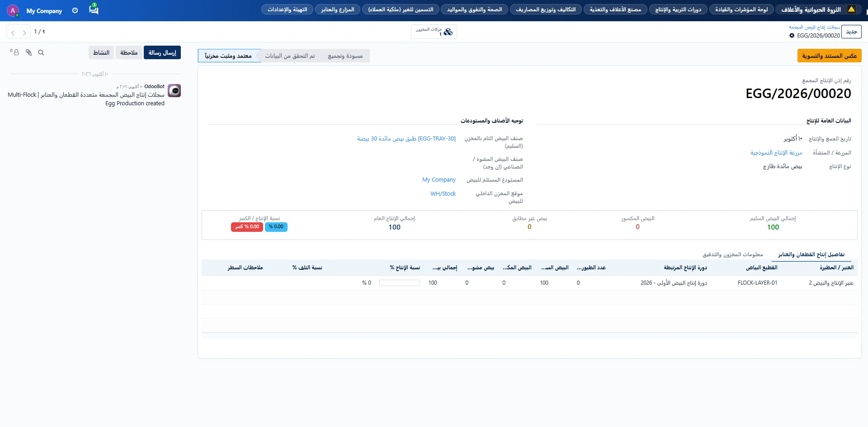Go to the next record arrow
Viewport: 868px width, 427px height.
pos(24,32)
